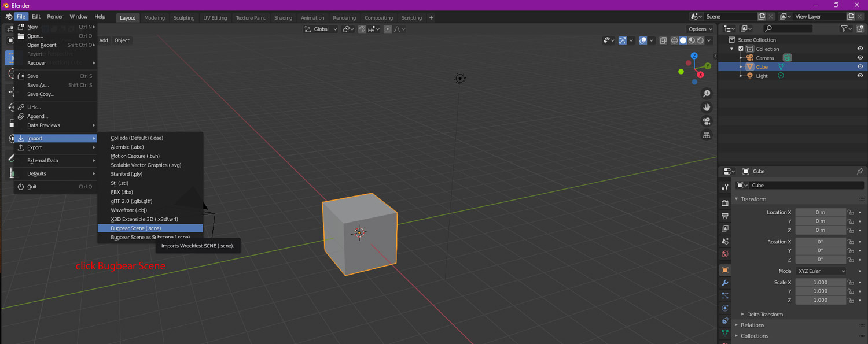Choose Wavefront (.obj) import option
Viewport: 868px width, 344px height.
click(150, 210)
